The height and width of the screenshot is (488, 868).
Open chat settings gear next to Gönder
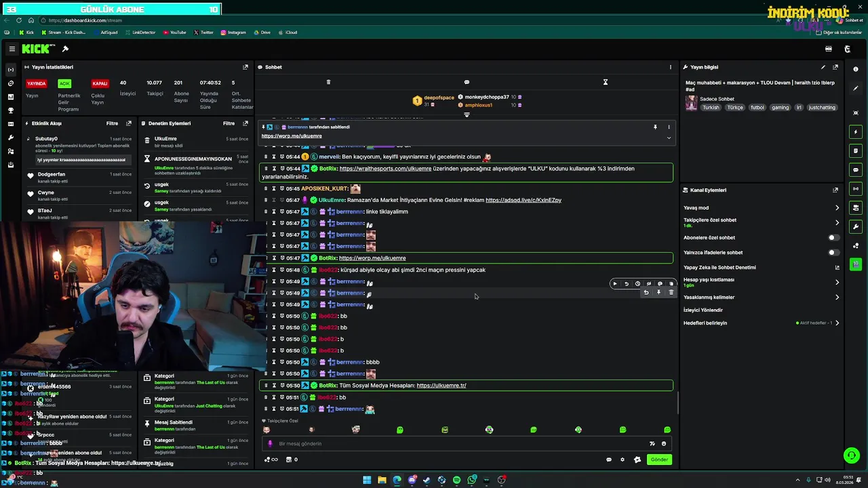[623, 460]
